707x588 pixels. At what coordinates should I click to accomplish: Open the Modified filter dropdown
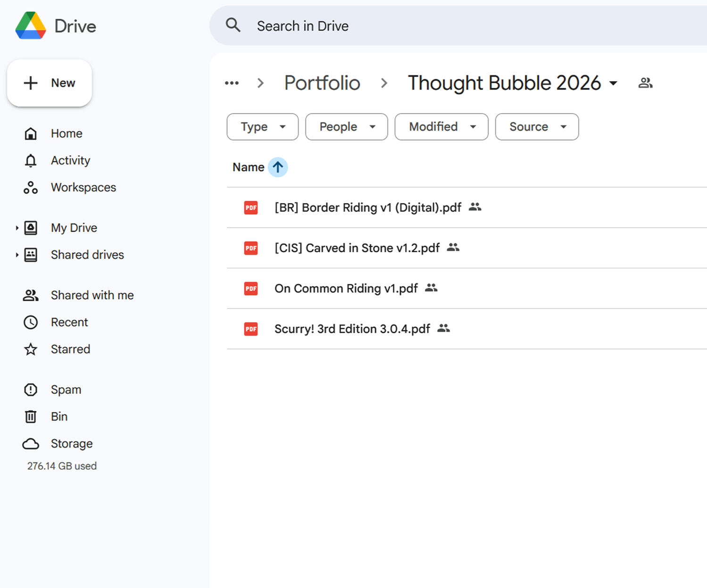click(x=441, y=127)
